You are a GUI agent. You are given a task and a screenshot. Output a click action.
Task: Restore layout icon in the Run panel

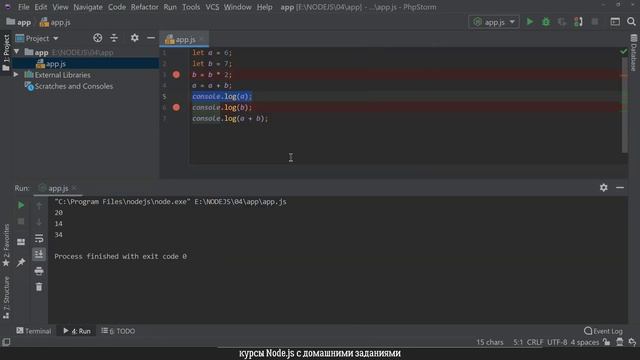click(x=21, y=242)
